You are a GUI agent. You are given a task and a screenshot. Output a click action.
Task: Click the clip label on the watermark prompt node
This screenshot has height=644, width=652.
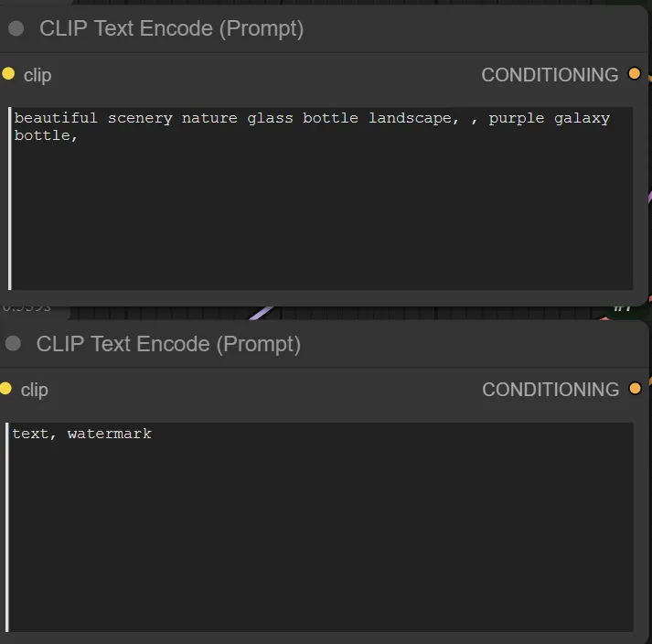[x=35, y=390]
